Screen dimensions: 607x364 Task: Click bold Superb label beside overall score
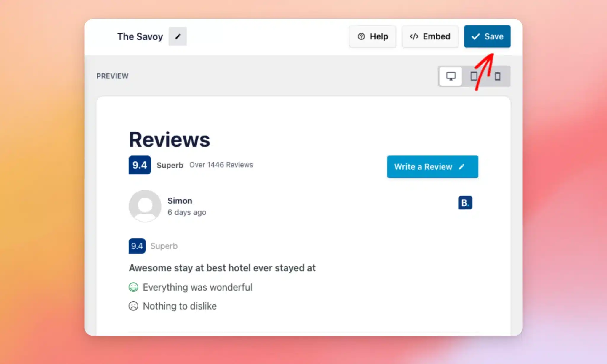[x=170, y=165]
